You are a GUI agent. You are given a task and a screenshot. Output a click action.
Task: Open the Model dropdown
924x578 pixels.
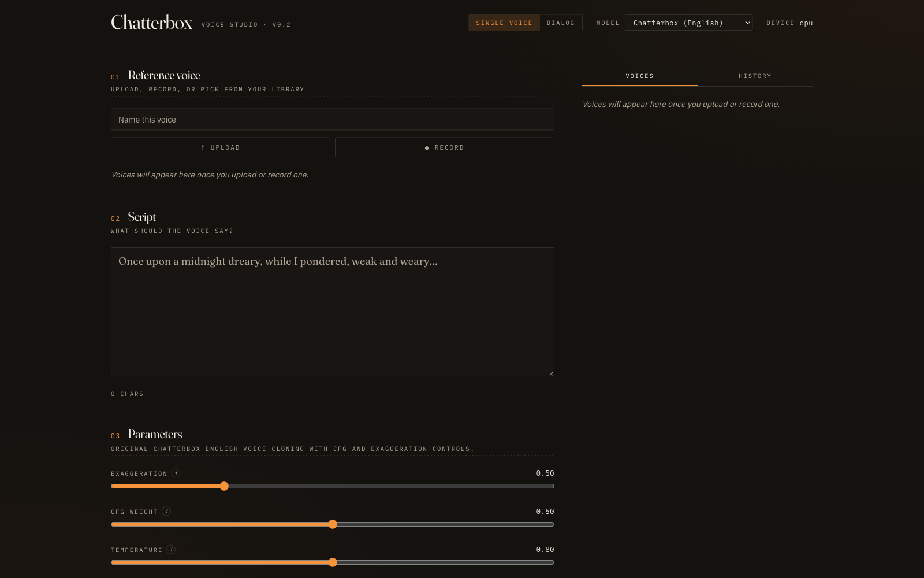[688, 23]
